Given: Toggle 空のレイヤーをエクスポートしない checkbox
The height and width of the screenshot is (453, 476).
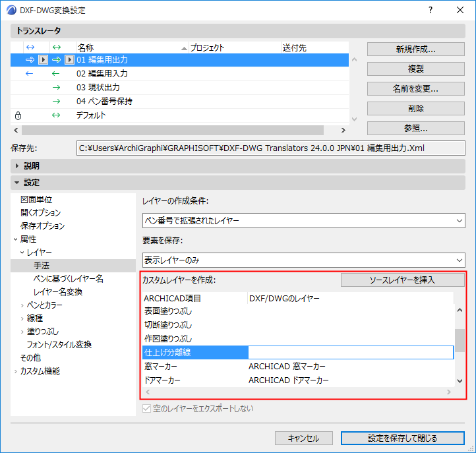Looking at the screenshot, I should pyautogui.click(x=146, y=409).
